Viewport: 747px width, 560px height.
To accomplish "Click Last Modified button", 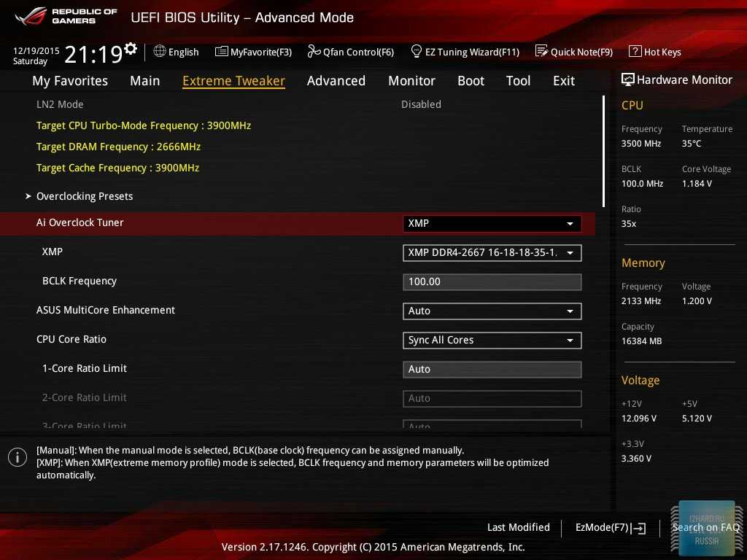I will pos(518,527).
